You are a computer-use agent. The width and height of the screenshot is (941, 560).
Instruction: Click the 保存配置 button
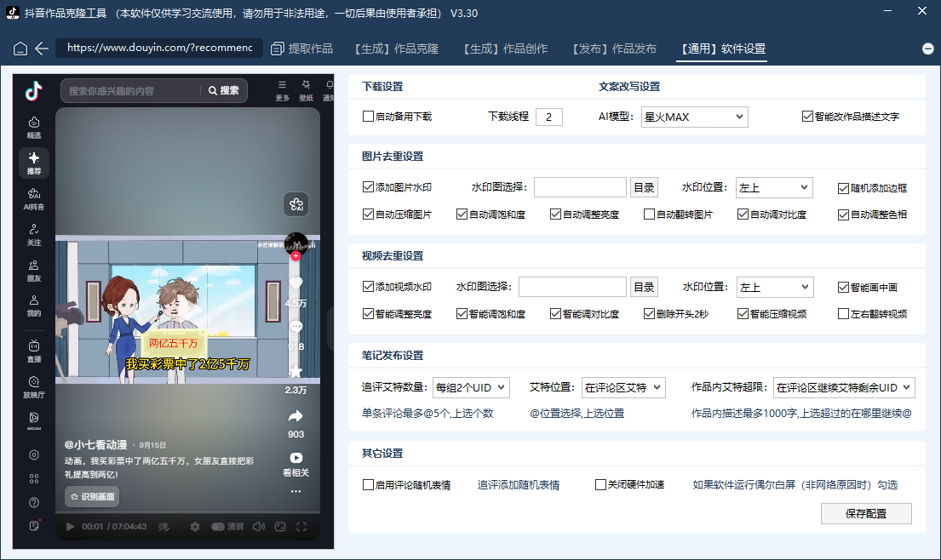[865, 513]
